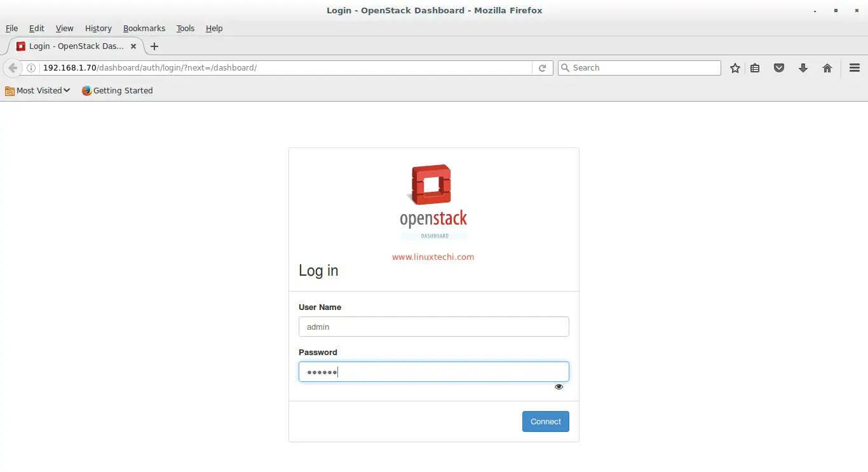
Task: Open the Firefox hamburger menu
Action: pos(855,68)
